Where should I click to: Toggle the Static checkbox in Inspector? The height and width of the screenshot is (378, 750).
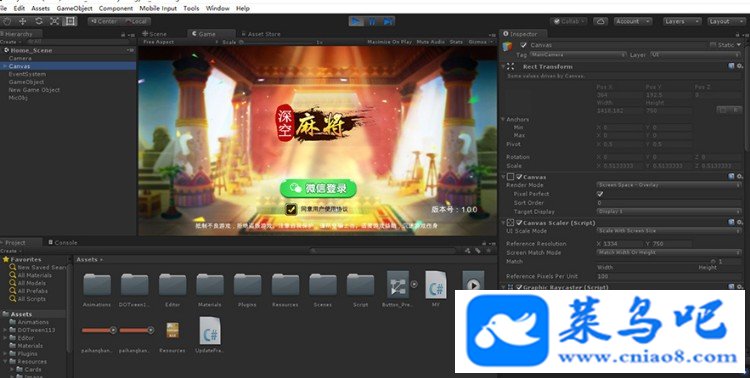(x=713, y=44)
